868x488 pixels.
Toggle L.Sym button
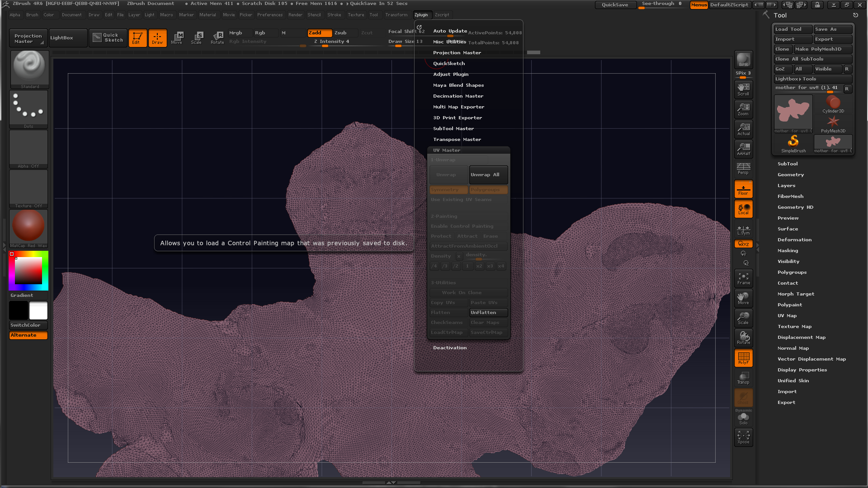pos(743,230)
